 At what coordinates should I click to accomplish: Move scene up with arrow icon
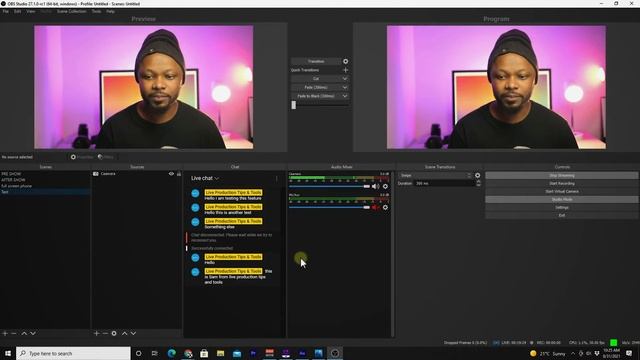point(24,333)
